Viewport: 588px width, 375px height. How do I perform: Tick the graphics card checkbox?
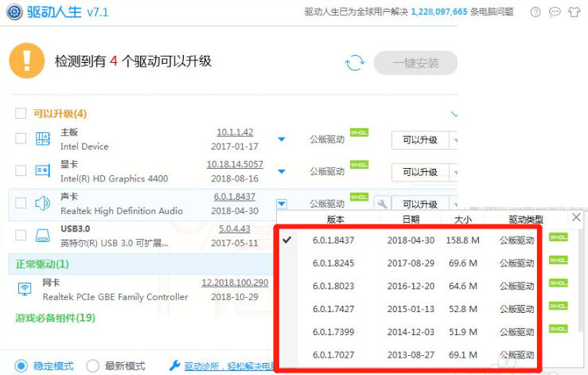[21, 171]
